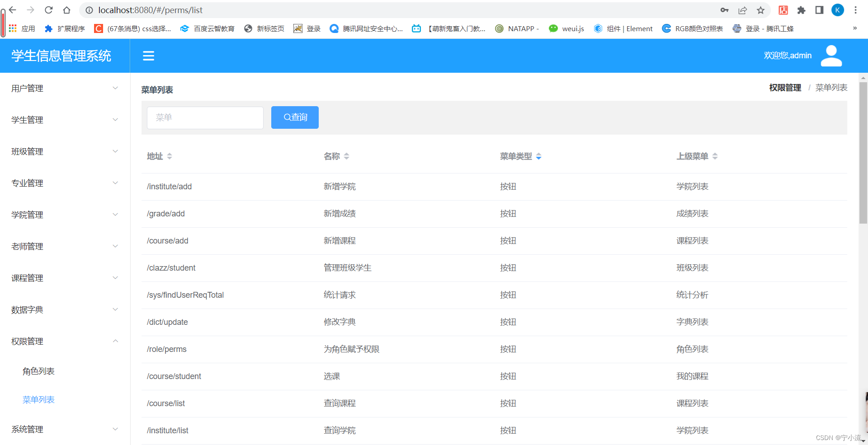Open the 应用 apps bookmark

(22, 28)
